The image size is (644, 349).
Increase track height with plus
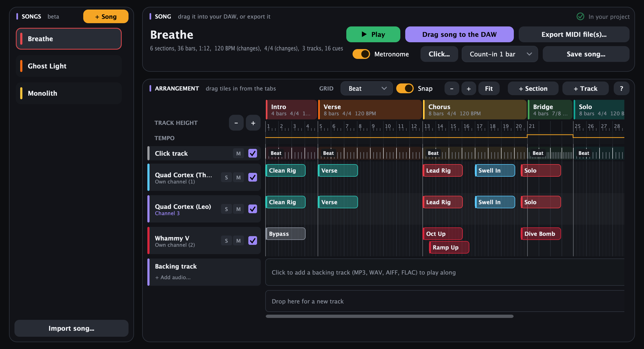pos(253,123)
